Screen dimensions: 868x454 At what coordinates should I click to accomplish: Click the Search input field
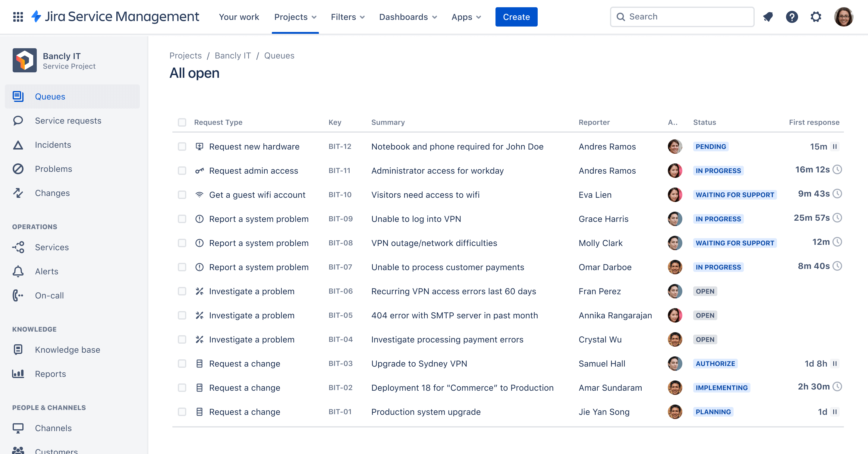(x=682, y=16)
